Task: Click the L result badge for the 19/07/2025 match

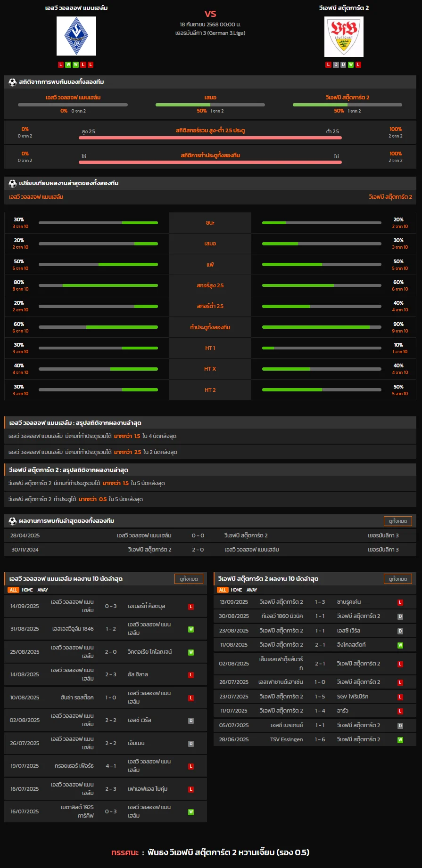Action: 191,766
